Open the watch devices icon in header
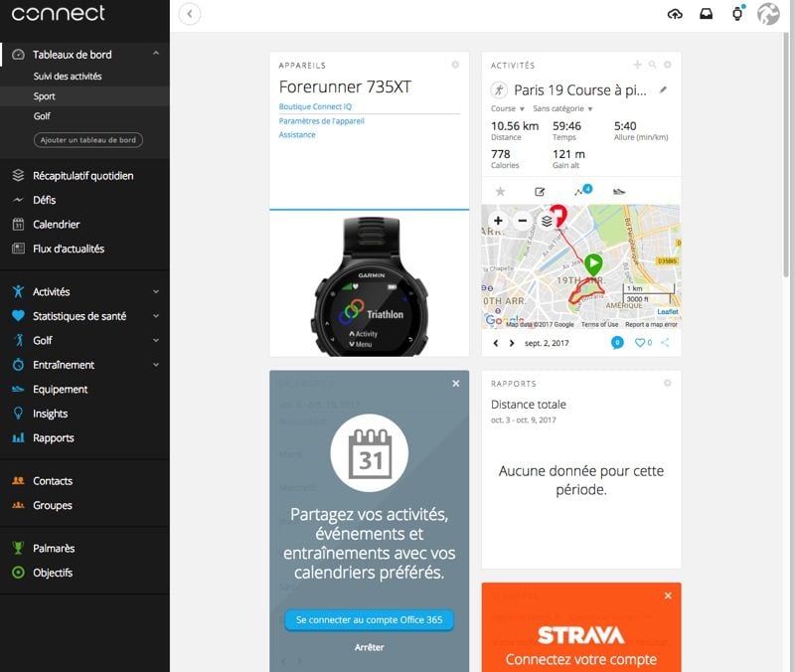 click(x=737, y=14)
